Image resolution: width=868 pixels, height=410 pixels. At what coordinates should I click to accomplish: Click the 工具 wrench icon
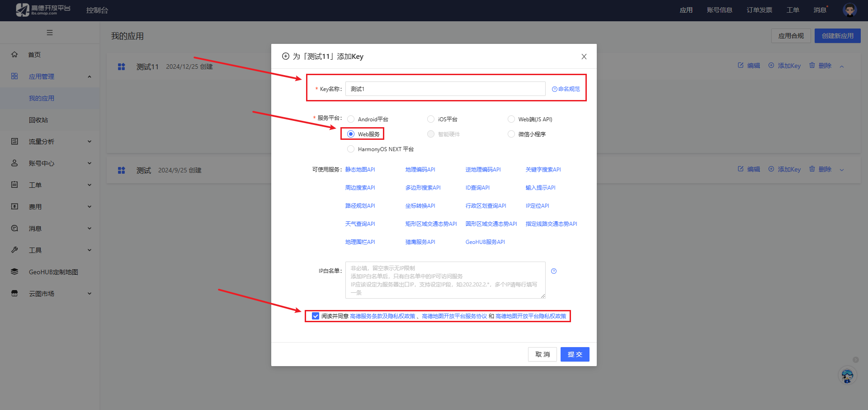[14, 250]
